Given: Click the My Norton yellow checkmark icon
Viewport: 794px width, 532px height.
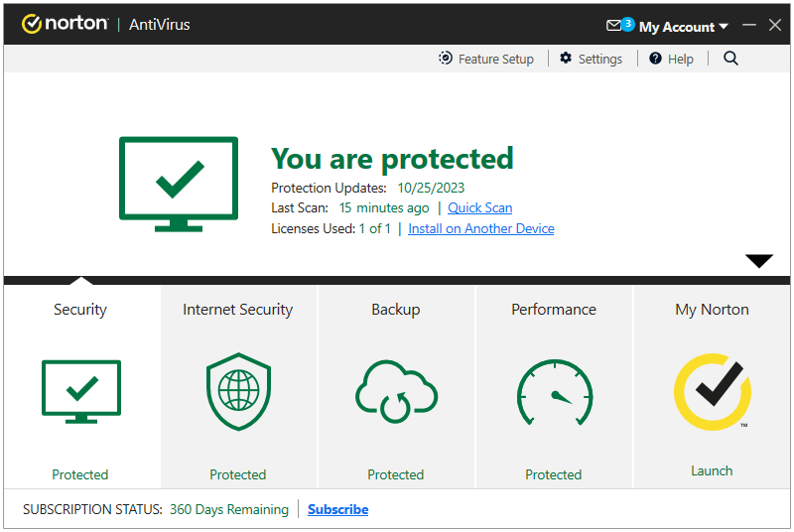Looking at the screenshot, I should pos(713,391).
